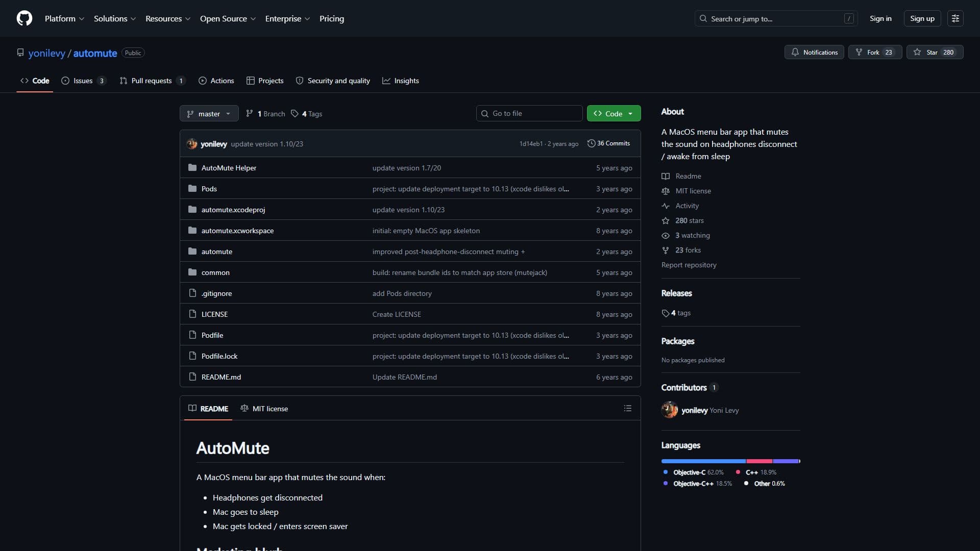This screenshot has height=551, width=980.
Task: Click the fork icon in Fork button
Action: tap(859, 52)
